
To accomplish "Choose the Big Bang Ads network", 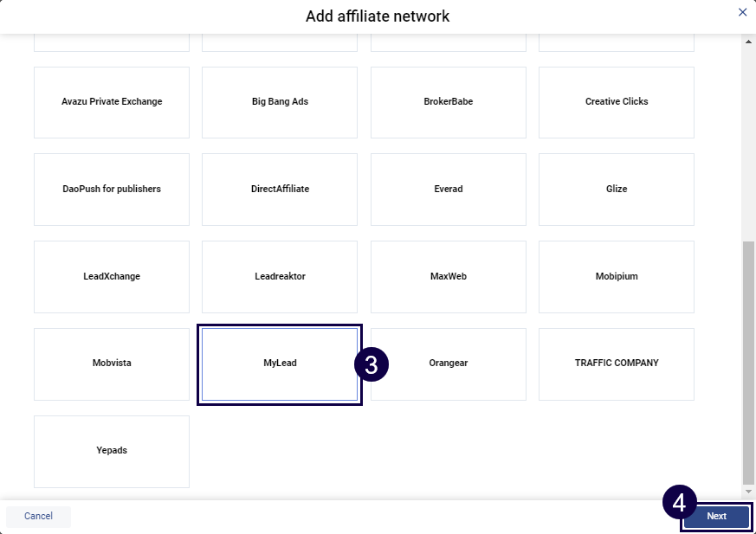I will pos(280,102).
